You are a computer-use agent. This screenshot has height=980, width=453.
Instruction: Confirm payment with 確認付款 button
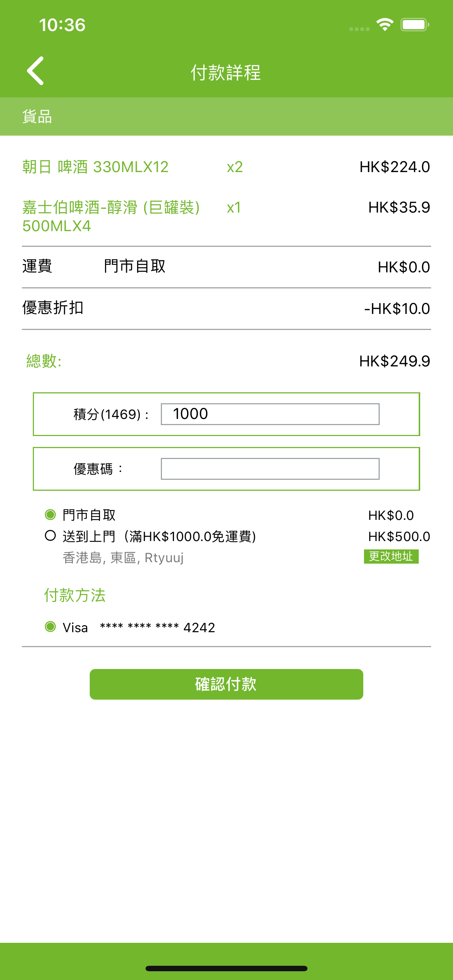tap(226, 684)
